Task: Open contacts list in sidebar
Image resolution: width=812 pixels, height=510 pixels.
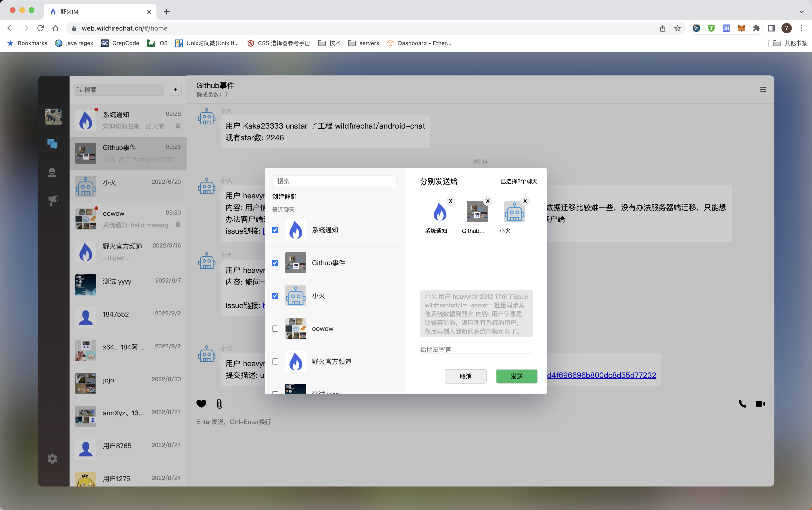Action: [x=52, y=172]
